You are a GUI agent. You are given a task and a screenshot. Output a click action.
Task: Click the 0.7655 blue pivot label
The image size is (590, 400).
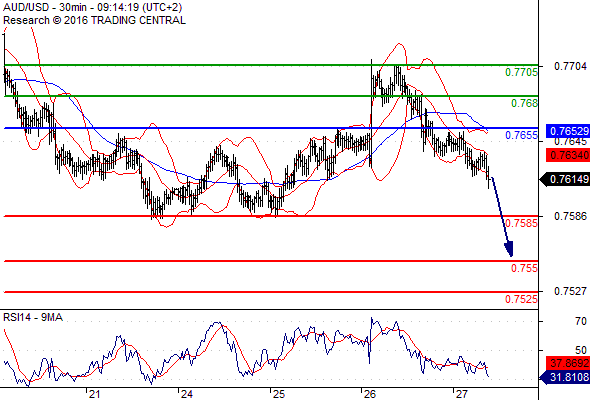point(521,135)
